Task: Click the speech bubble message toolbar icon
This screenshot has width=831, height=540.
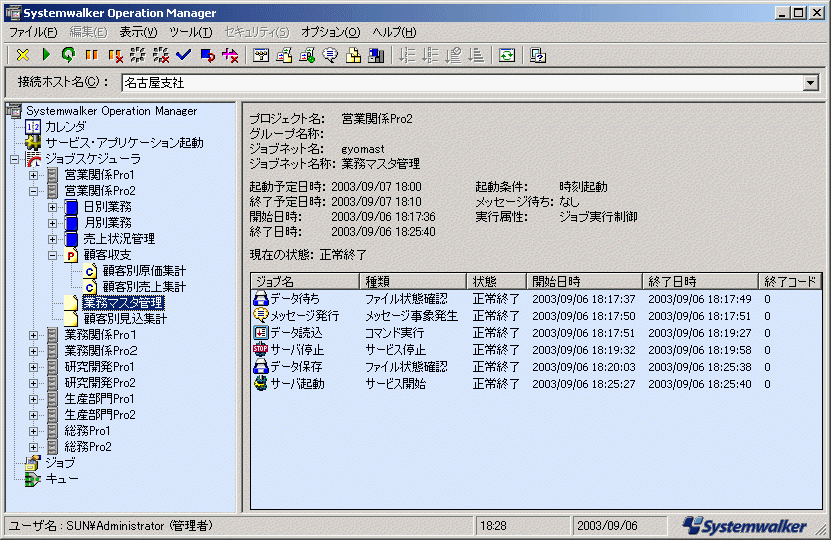Action: (330, 55)
